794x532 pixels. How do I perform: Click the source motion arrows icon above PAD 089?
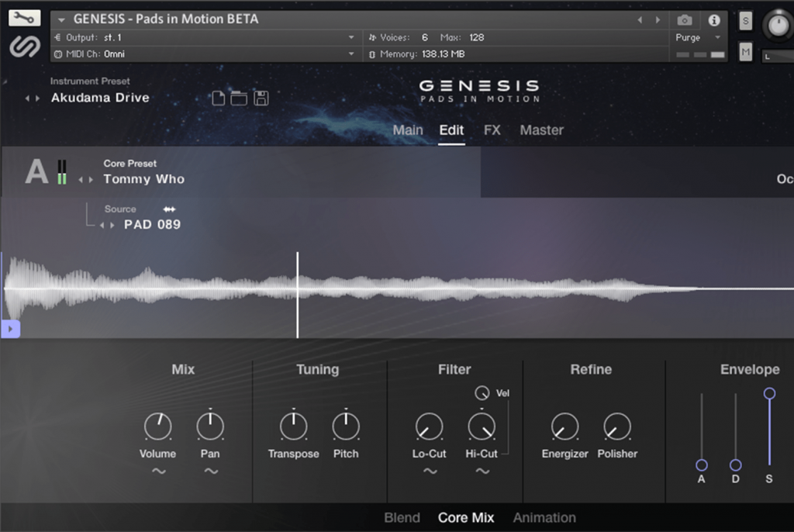click(169, 209)
